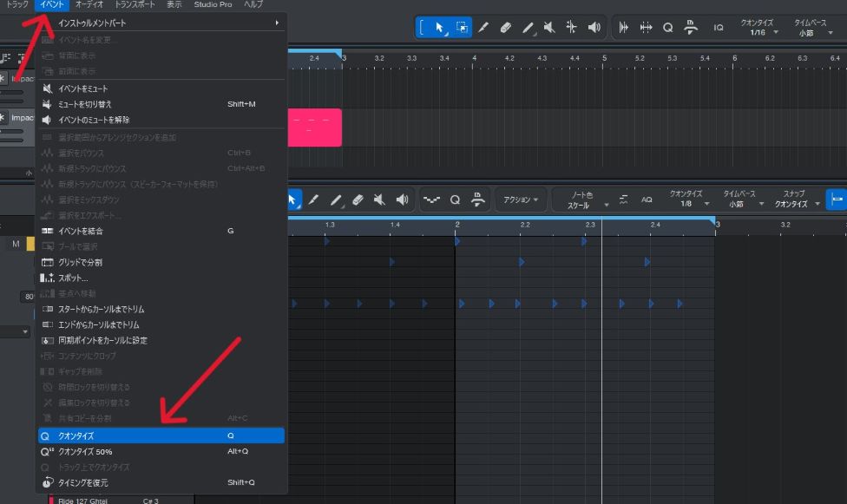Click the Q quantize icon in editor toolbar

pyautogui.click(x=455, y=200)
